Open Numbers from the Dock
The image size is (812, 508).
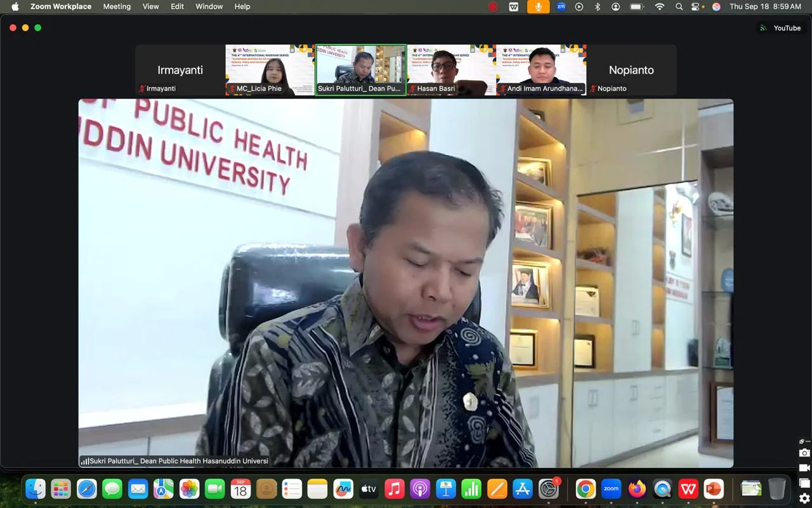(471, 489)
